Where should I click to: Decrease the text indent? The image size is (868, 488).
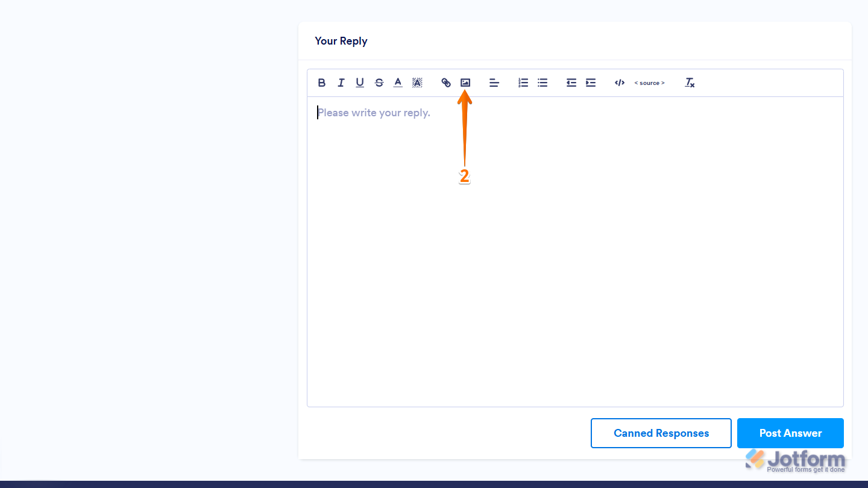[571, 83]
